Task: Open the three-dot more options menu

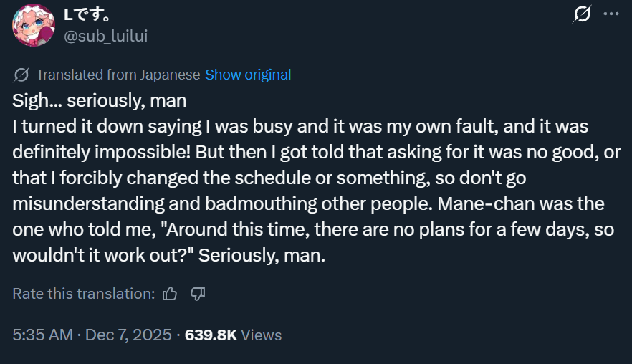Action: pos(611,14)
